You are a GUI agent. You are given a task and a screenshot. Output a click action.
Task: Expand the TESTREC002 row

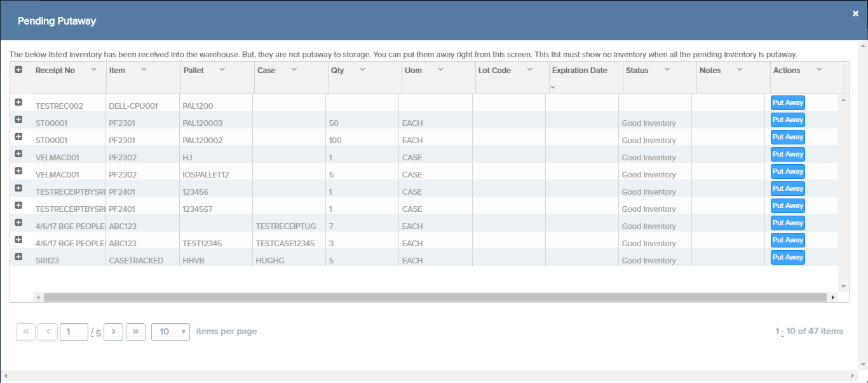click(18, 102)
